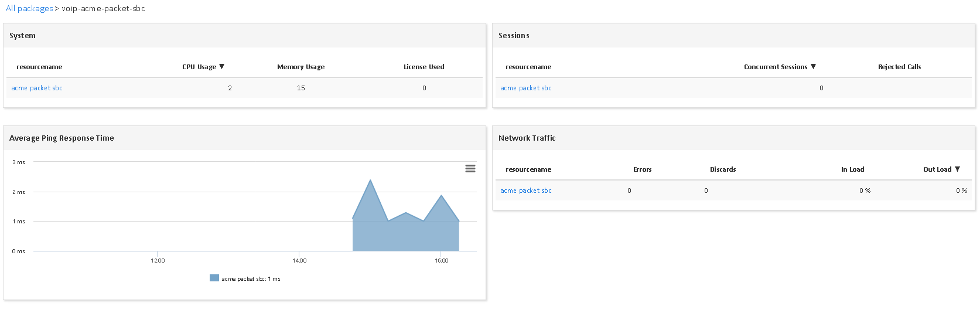Toggle acme packet sbc legend series
This screenshot has height=330, width=980.
pos(251,279)
